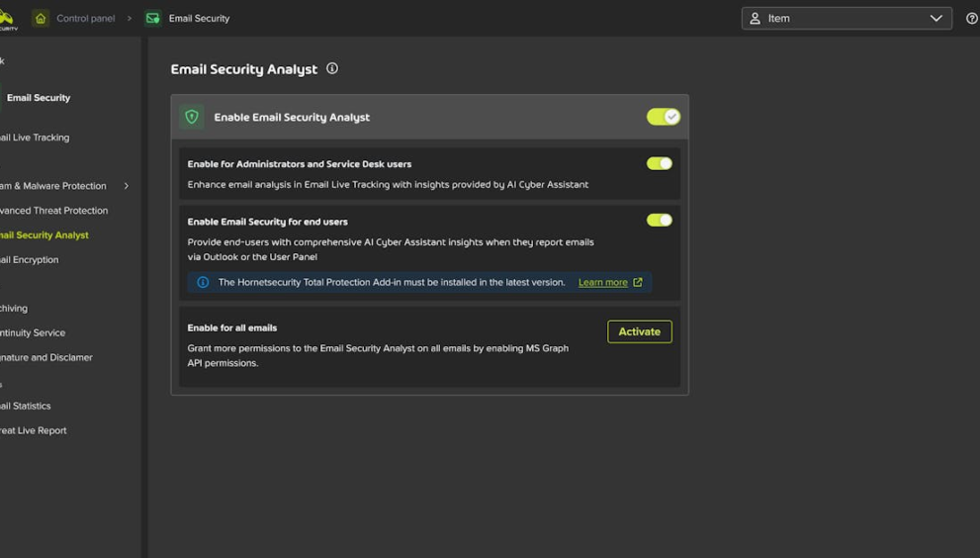The image size is (980, 558).
Task: Click external link icon after Learn more
Action: click(638, 282)
